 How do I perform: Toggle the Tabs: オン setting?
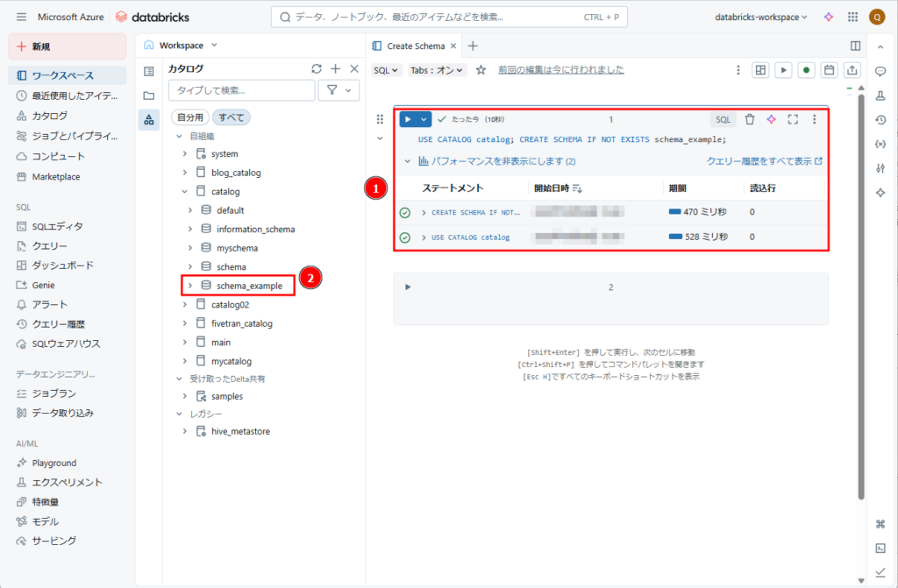438,70
